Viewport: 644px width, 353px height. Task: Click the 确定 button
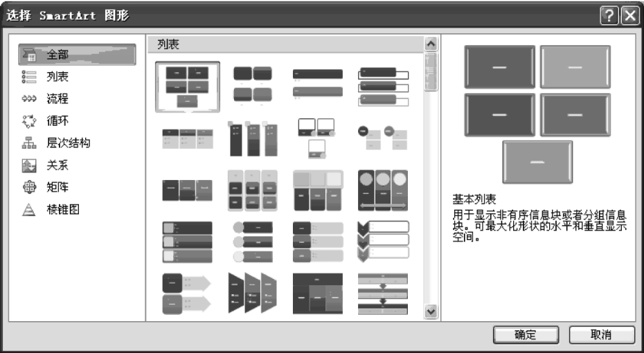point(526,335)
